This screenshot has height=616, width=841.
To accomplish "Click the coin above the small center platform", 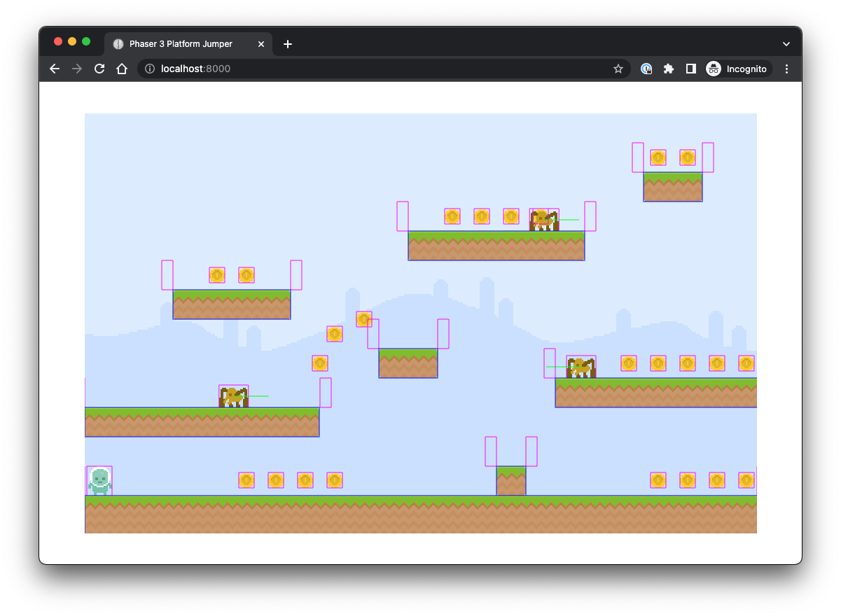I will click(x=364, y=318).
